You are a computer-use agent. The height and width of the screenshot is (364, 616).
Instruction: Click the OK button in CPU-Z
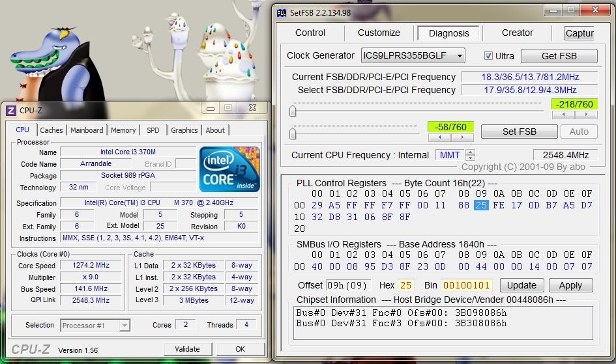click(x=240, y=349)
